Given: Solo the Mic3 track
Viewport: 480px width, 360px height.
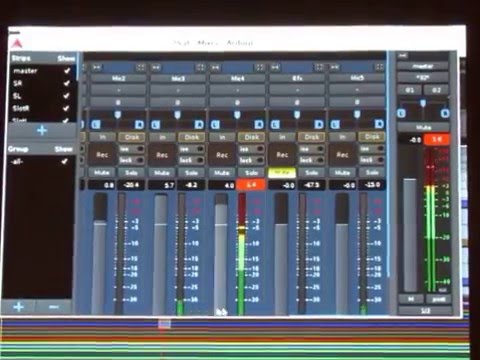Looking at the screenshot, I should [x=191, y=173].
